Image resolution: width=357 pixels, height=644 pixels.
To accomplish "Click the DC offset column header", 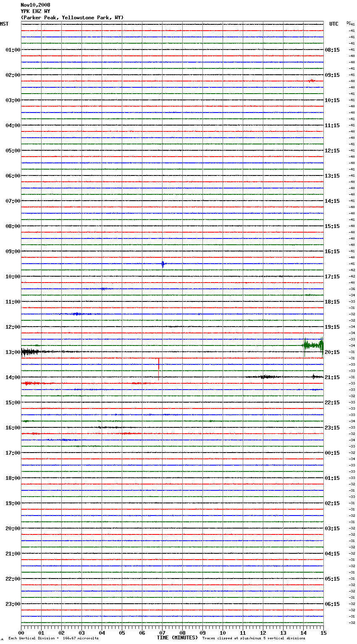I will point(349,23).
